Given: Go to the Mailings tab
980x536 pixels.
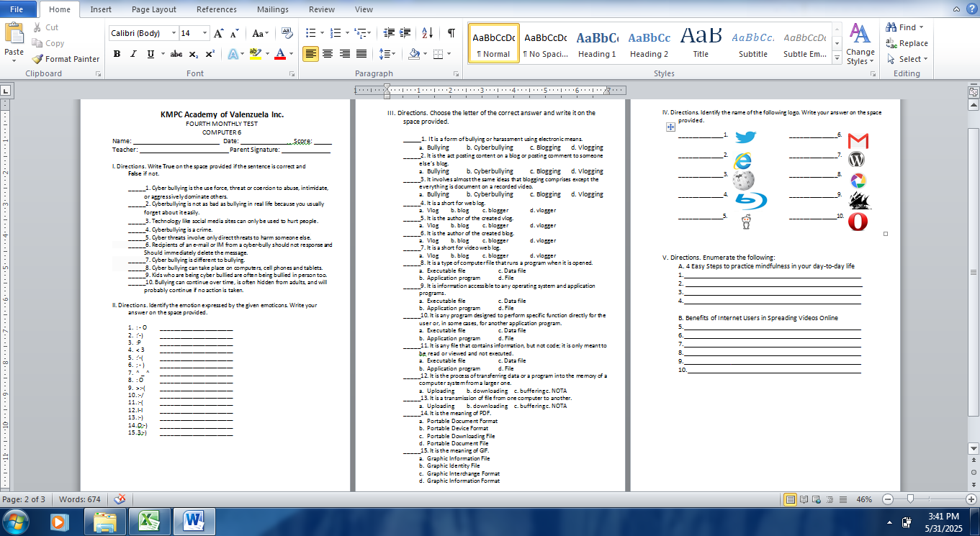Looking at the screenshot, I should coord(272,9).
